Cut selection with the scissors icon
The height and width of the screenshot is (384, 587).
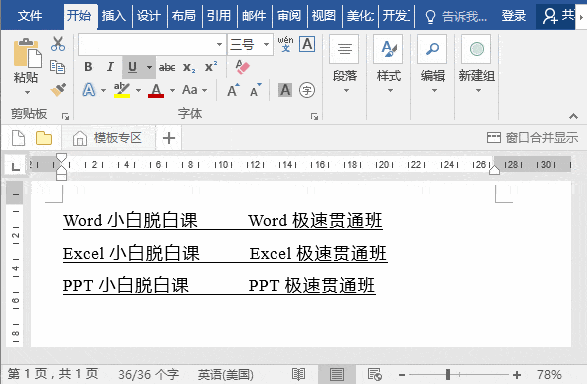click(58, 44)
